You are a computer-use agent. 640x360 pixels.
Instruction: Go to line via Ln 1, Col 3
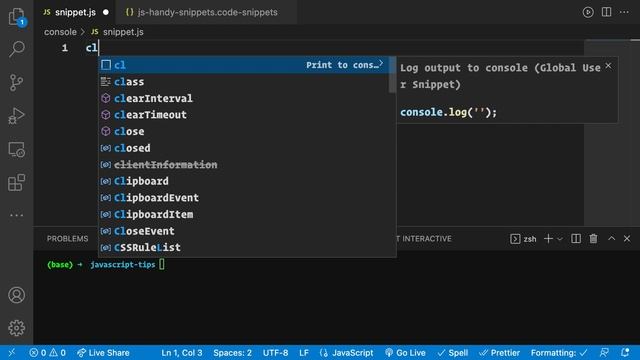pos(181,353)
